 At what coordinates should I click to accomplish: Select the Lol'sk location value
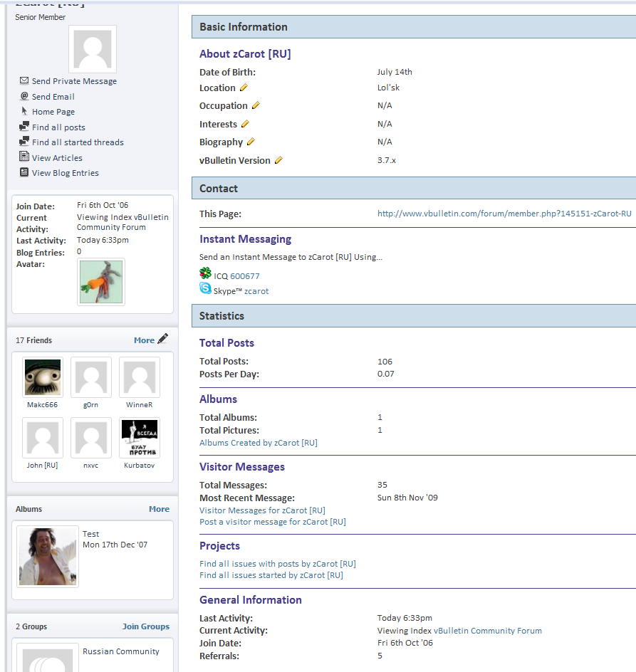388,88
